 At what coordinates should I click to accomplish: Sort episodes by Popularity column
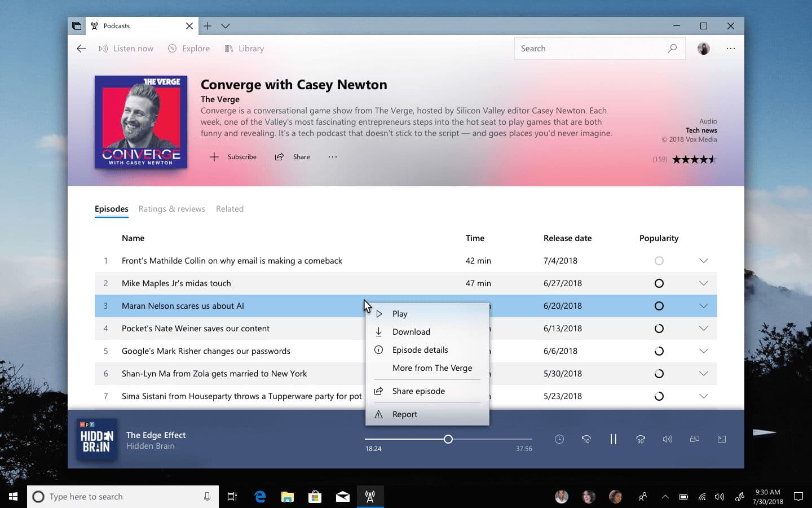click(659, 238)
